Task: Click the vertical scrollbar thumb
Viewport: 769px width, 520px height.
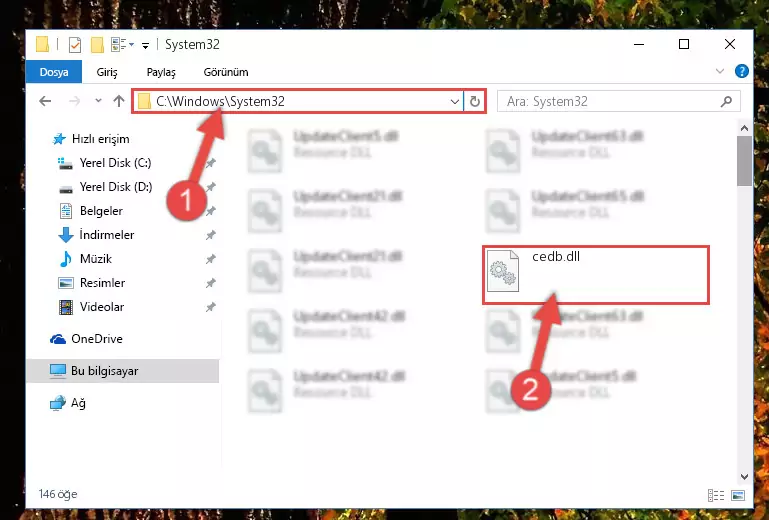Action: click(x=744, y=161)
